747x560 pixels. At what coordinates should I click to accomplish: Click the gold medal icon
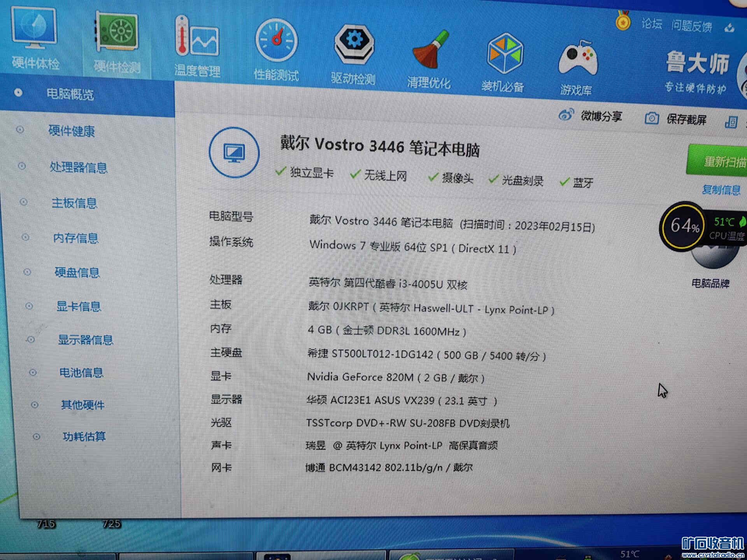tap(623, 21)
